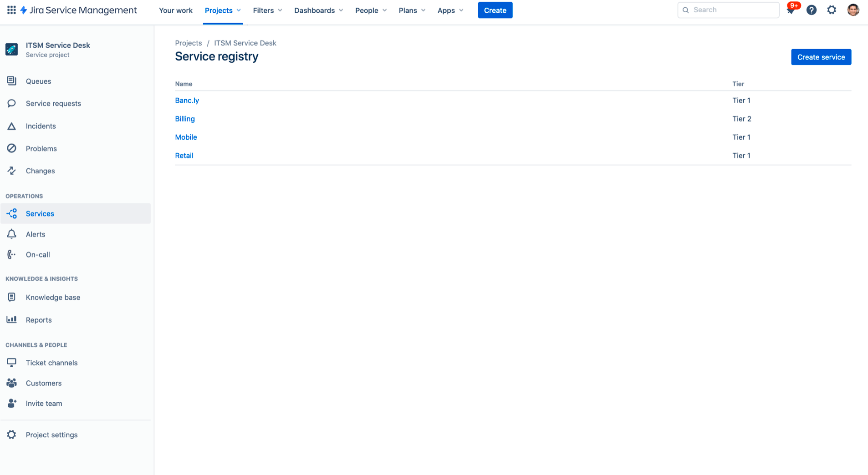Switch to Your work menu
Viewport: 868px width, 475px height.
coord(175,10)
